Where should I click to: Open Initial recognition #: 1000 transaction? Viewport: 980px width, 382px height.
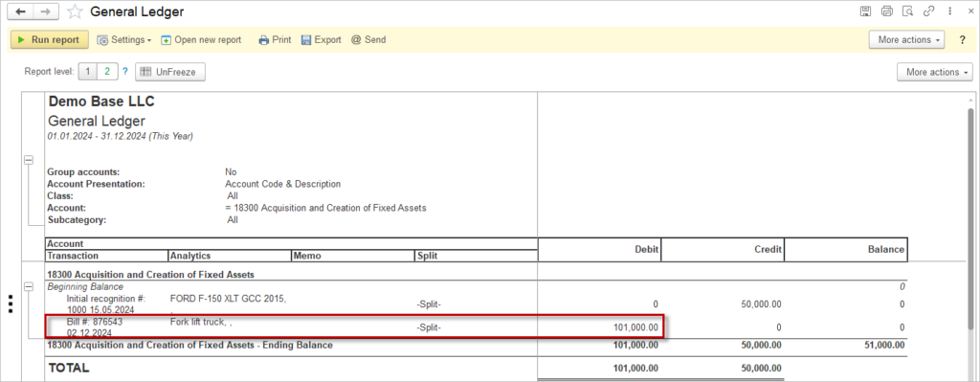106,303
